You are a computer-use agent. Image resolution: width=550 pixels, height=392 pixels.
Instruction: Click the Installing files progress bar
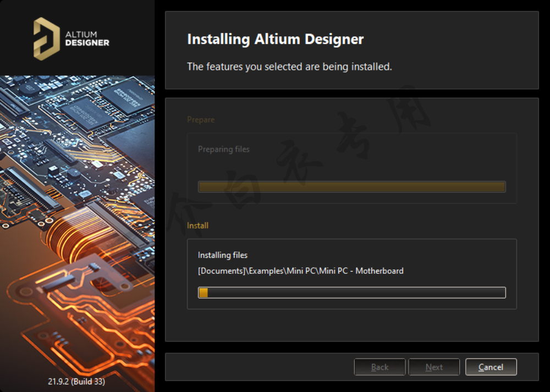click(x=351, y=292)
